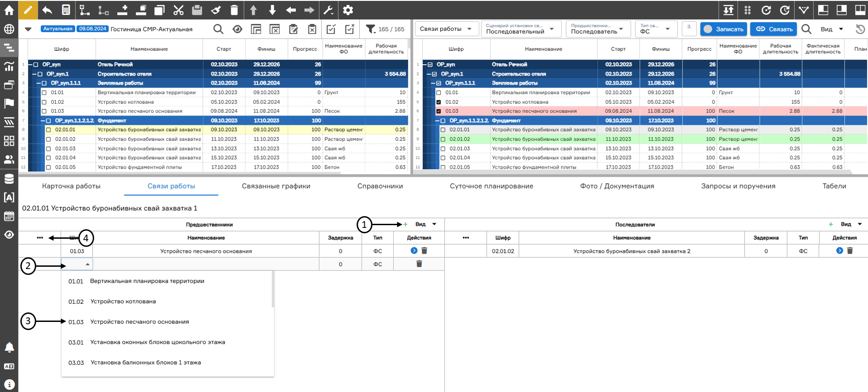Click the move up arrow icon

[x=253, y=9]
